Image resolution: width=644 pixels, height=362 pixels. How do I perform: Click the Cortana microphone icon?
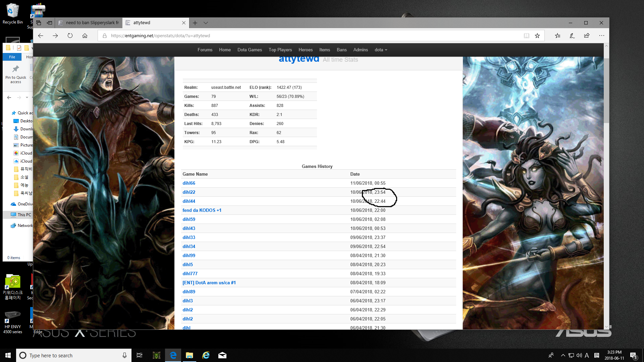pyautogui.click(x=124, y=355)
